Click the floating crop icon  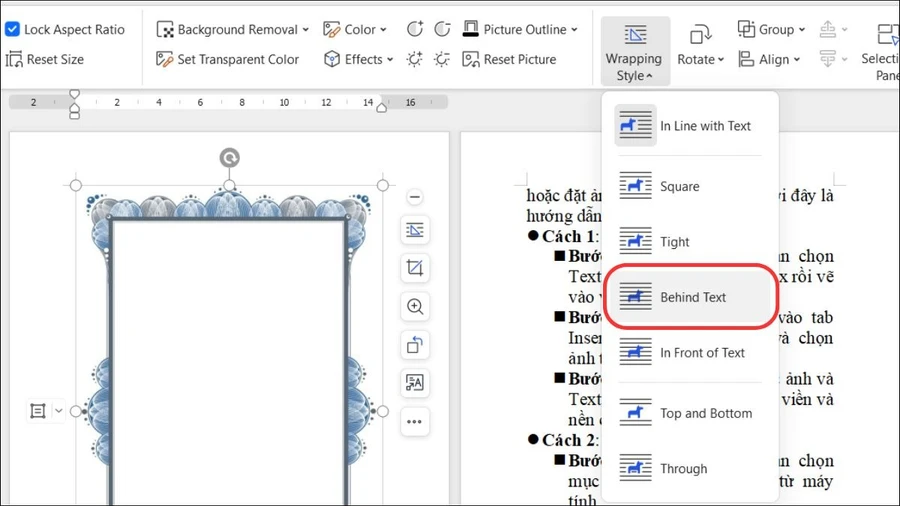(414, 268)
